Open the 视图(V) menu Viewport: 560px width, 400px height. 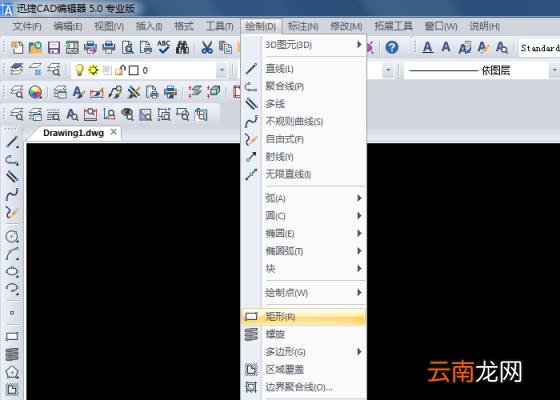109,26
